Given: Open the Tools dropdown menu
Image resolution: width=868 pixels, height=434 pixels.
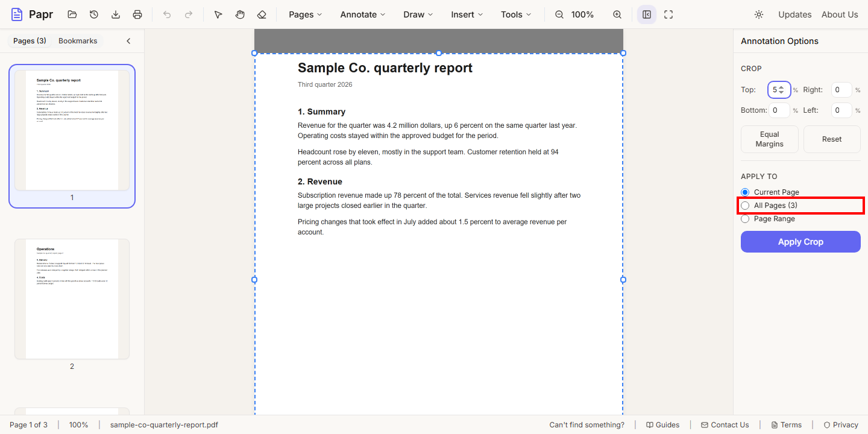Looking at the screenshot, I should point(517,14).
